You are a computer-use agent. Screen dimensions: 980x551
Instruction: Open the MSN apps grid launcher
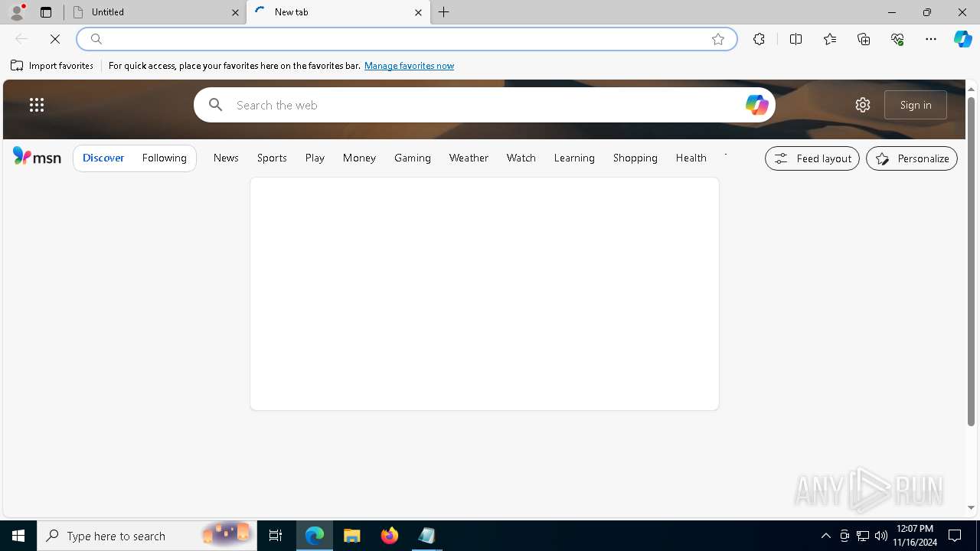(x=37, y=105)
